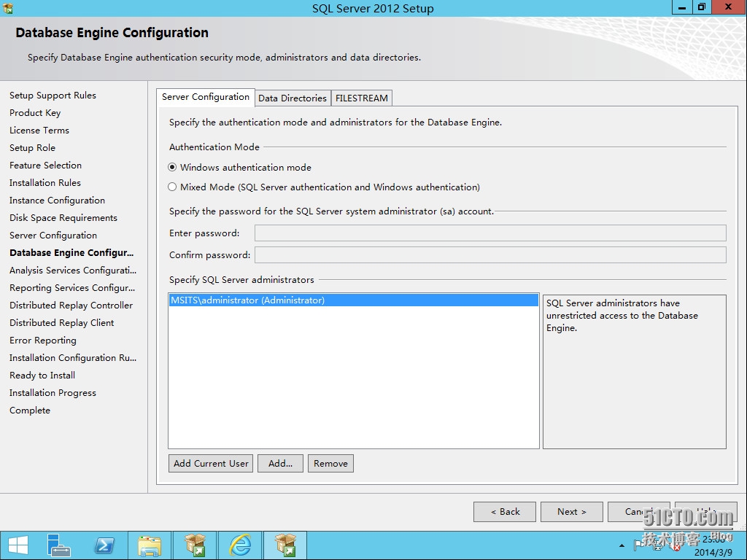Click License Terms step
The image size is (747, 560).
[39, 130]
